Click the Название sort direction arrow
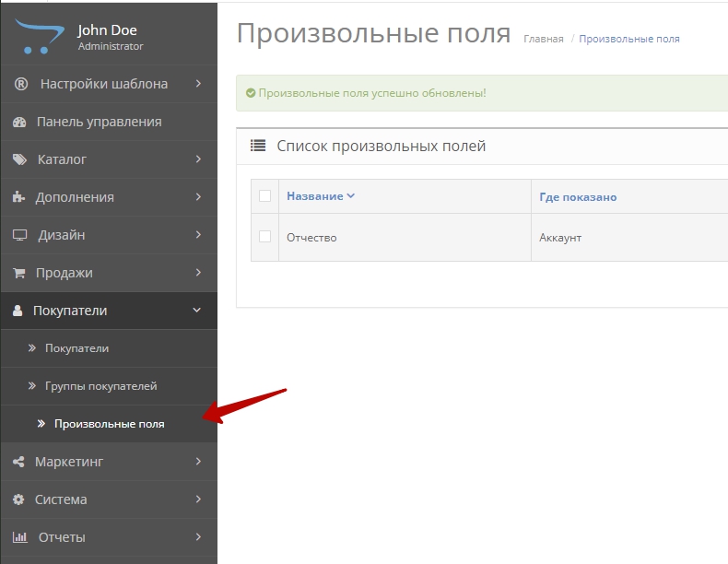Image resolution: width=728 pixels, height=564 pixels. 351,196
